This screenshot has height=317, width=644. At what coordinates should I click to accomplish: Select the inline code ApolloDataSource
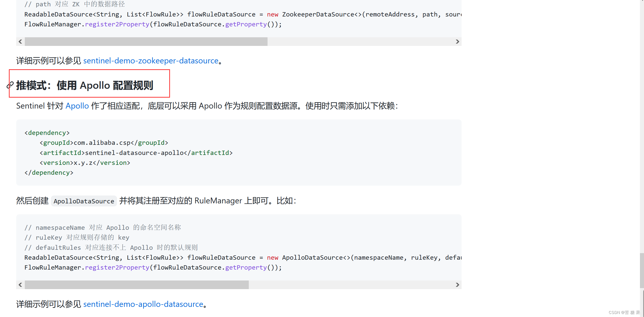[x=84, y=201]
